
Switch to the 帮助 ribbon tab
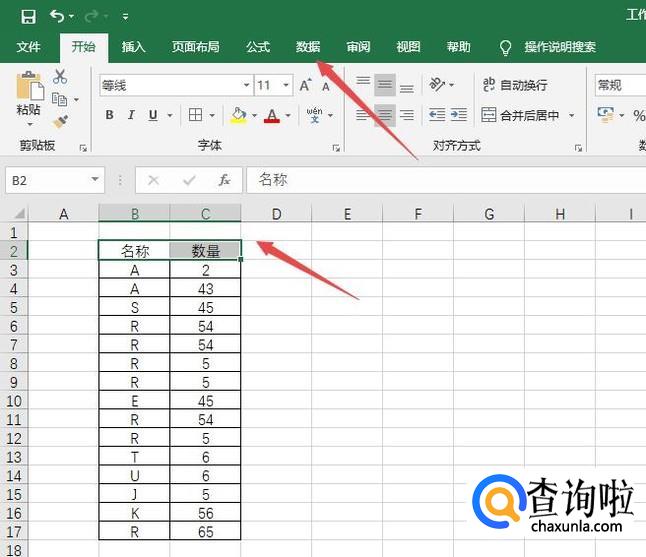point(459,47)
